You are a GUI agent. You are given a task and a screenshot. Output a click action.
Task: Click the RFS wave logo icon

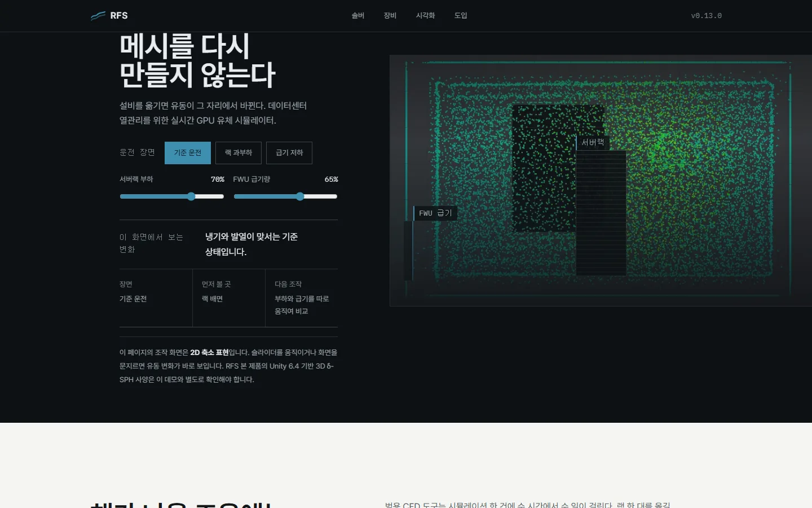click(98, 16)
